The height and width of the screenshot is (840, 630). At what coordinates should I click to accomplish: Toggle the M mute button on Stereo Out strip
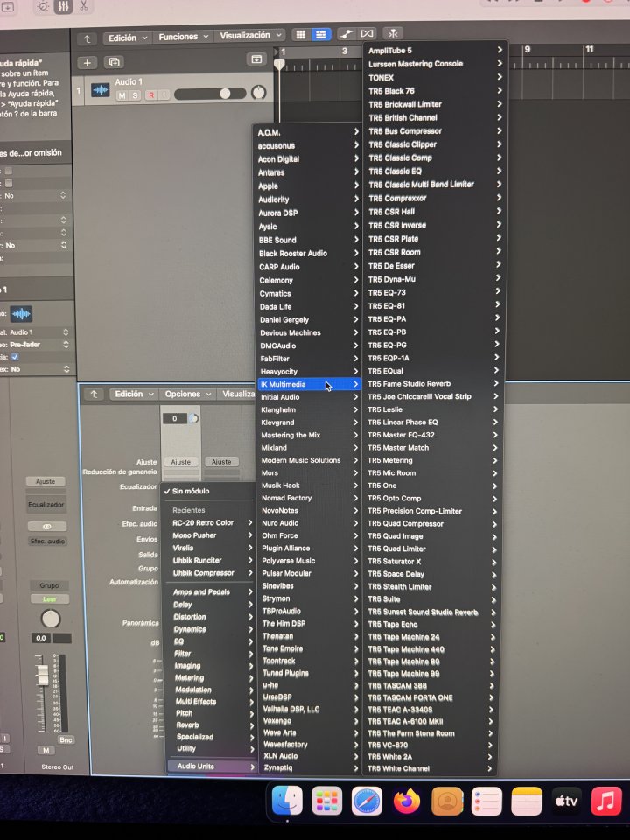click(x=45, y=750)
